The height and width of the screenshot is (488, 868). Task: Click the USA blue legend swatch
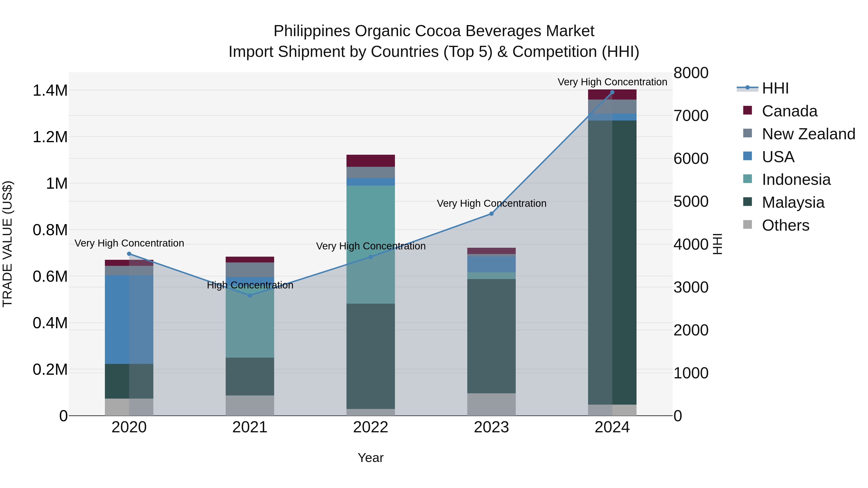[x=747, y=156]
